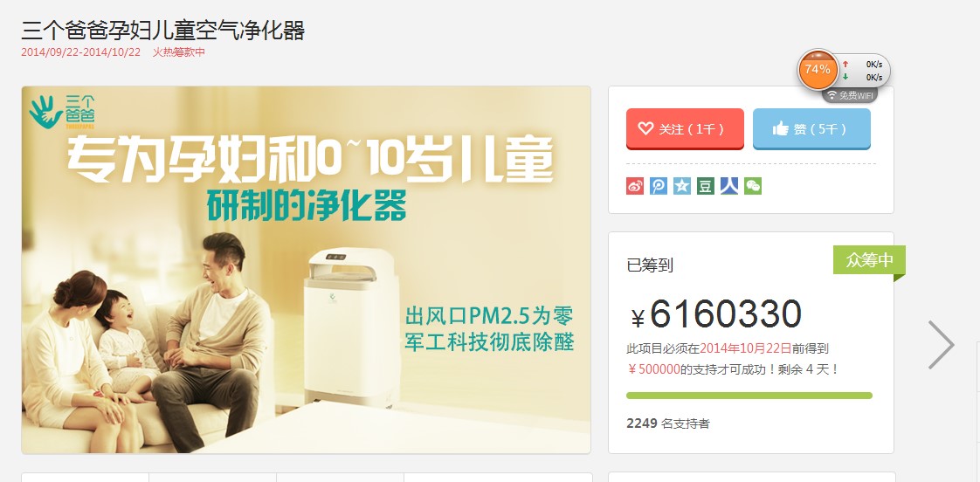Click the orange 74% memory ball
This screenshot has height=482, width=980.
click(818, 69)
